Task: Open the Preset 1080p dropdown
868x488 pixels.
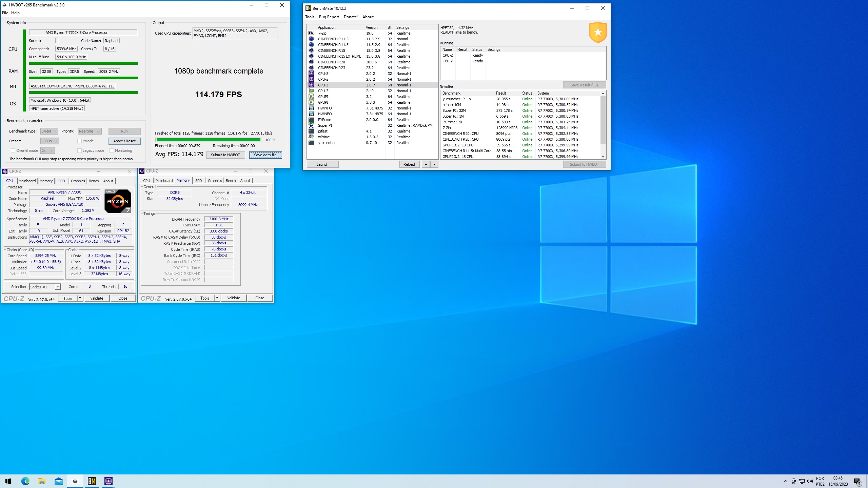Action: 50,141
